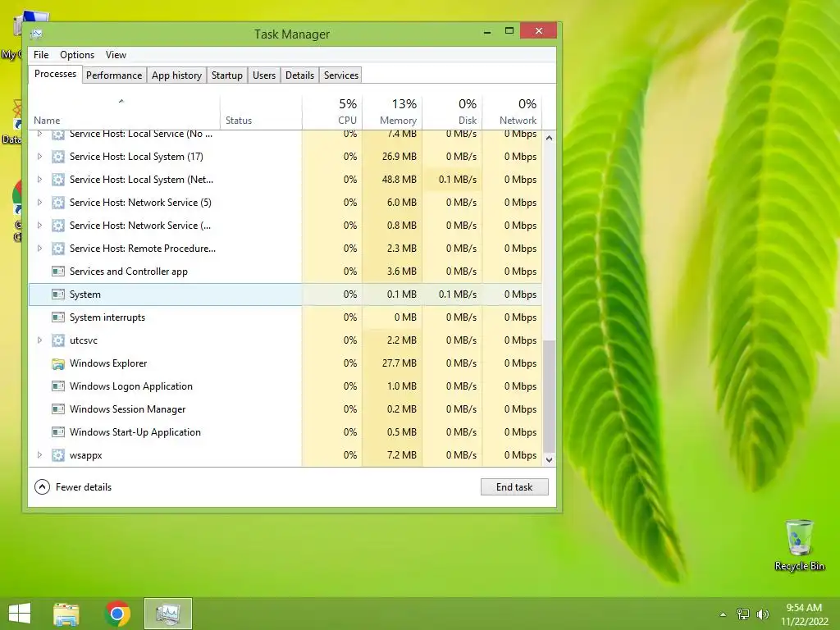
Task: Switch to the Services tab
Action: pyautogui.click(x=340, y=75)
